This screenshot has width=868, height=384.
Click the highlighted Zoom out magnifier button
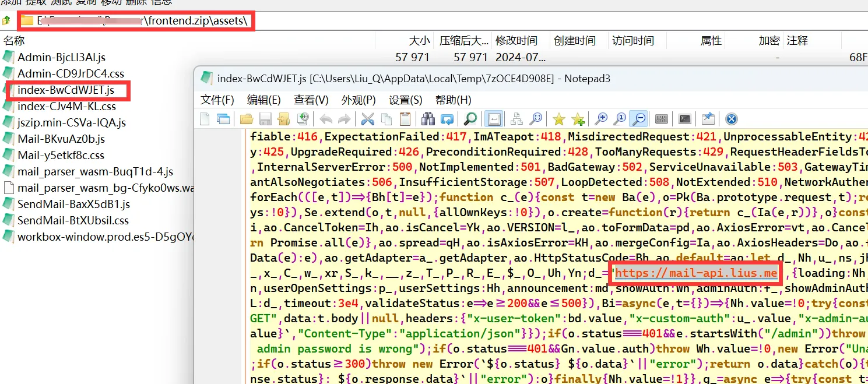point(639,119)
